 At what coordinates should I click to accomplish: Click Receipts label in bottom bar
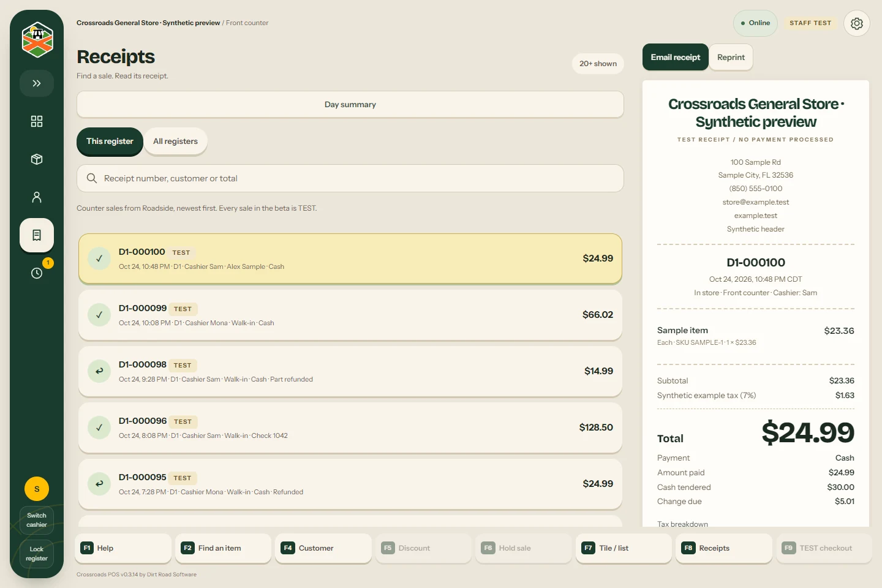click(714, 548)
